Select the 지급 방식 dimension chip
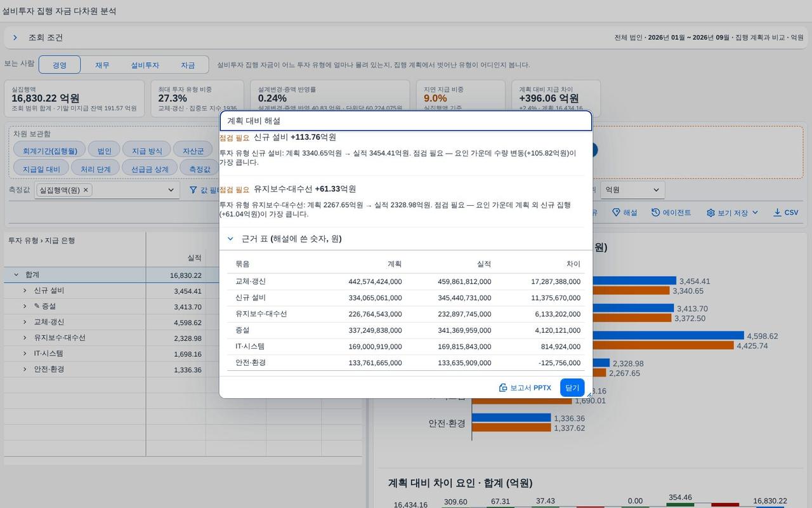 tap(147, 150)
